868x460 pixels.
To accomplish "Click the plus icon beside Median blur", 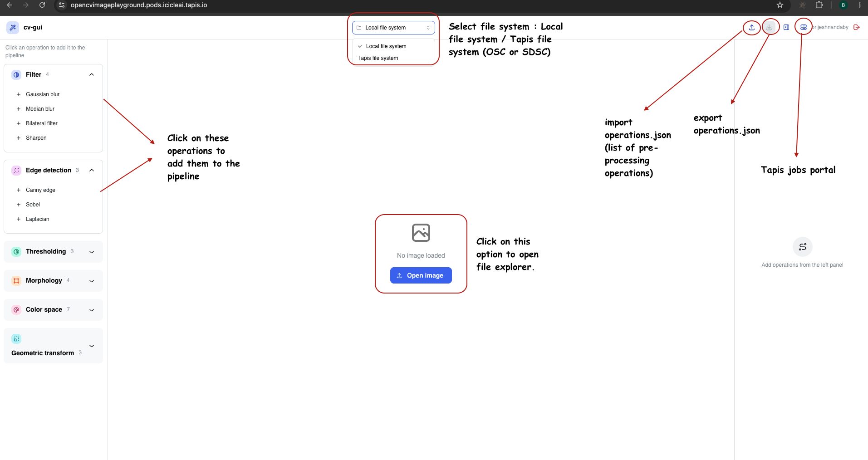I will coord(19,109).
